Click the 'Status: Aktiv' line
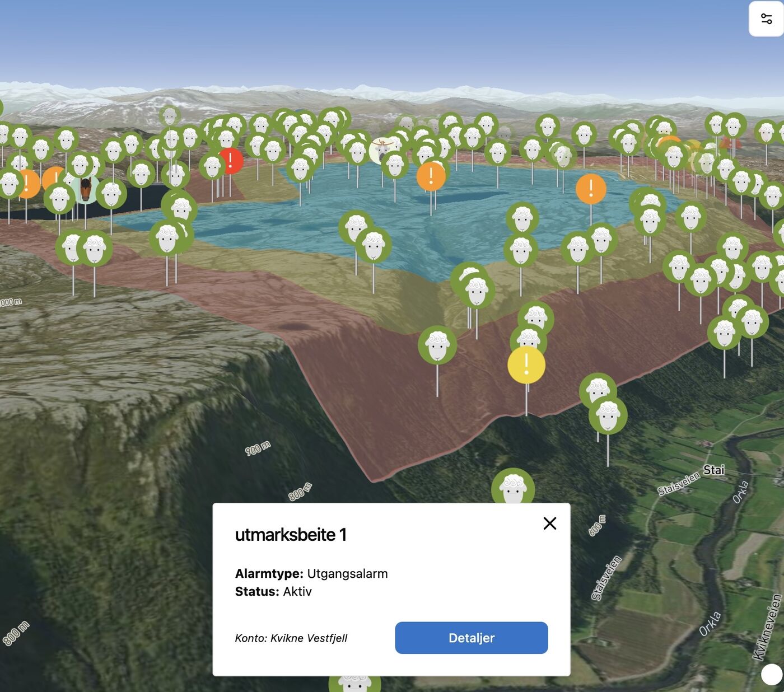 pyautogui.click(x=273, y=591)
